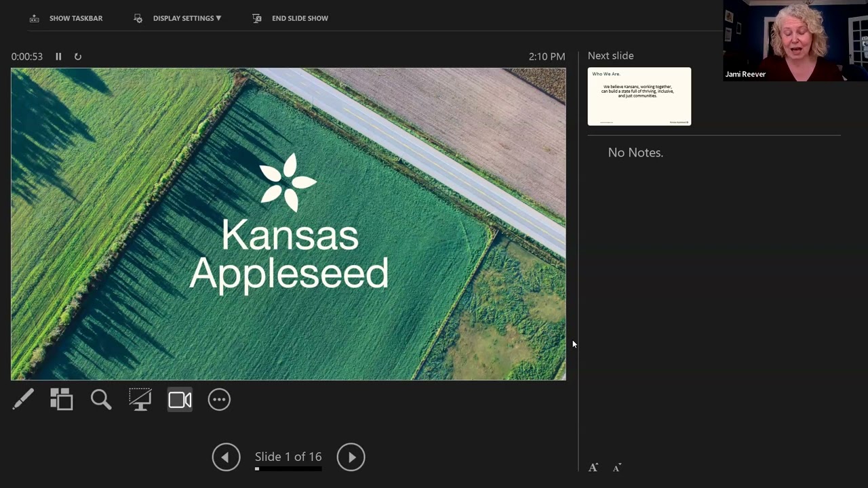Image resolution: width=868 pixels, height=488 pixels.
Task: Toggle the camera video button
Action: 180,399
